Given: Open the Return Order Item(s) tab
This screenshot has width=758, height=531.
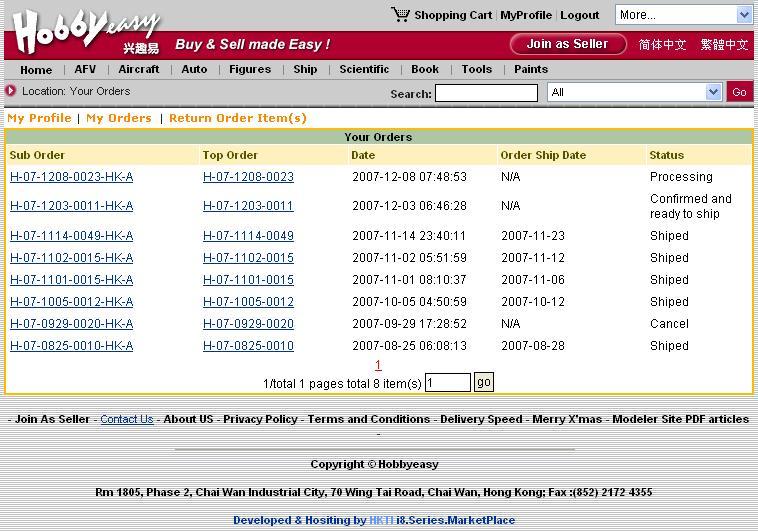Looking at the screenshot, I should (x=238, y=118).
